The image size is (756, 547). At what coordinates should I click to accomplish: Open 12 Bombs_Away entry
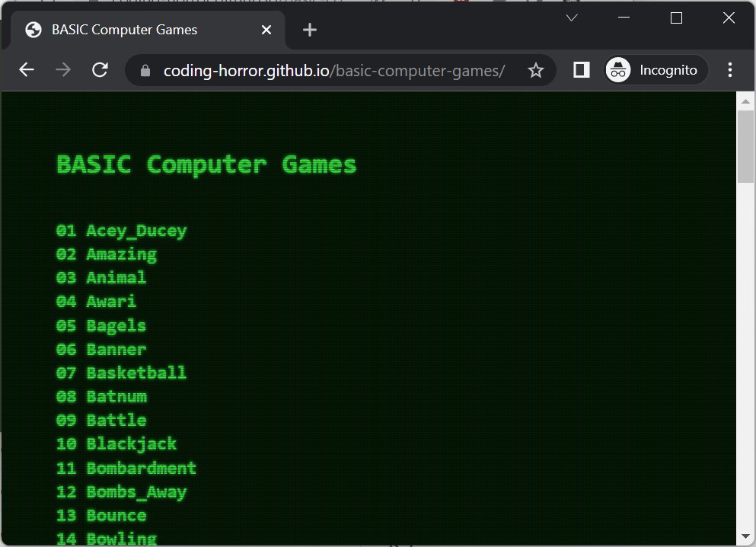click(121, 491)
